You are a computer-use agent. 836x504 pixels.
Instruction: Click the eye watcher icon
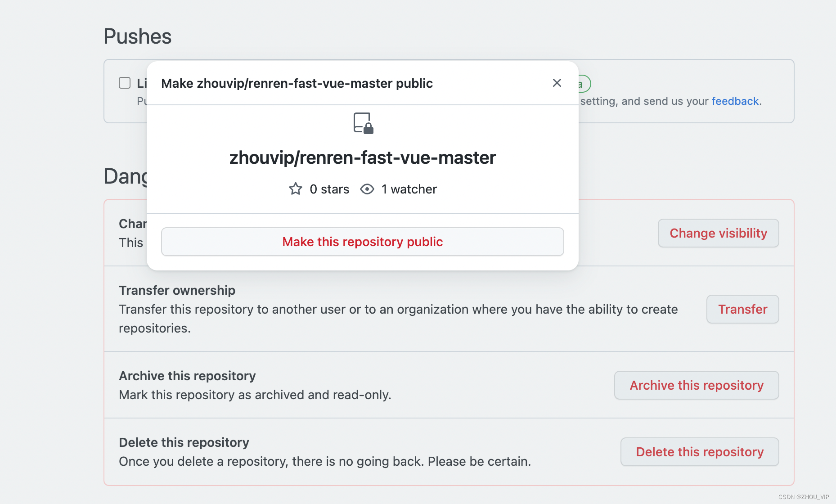click(x=367, y=189)
